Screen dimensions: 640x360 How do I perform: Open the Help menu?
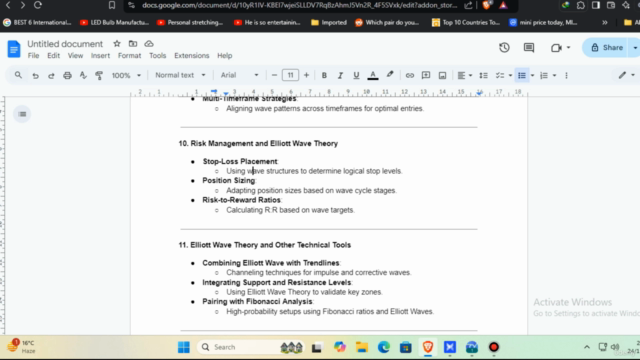[224, 56]
